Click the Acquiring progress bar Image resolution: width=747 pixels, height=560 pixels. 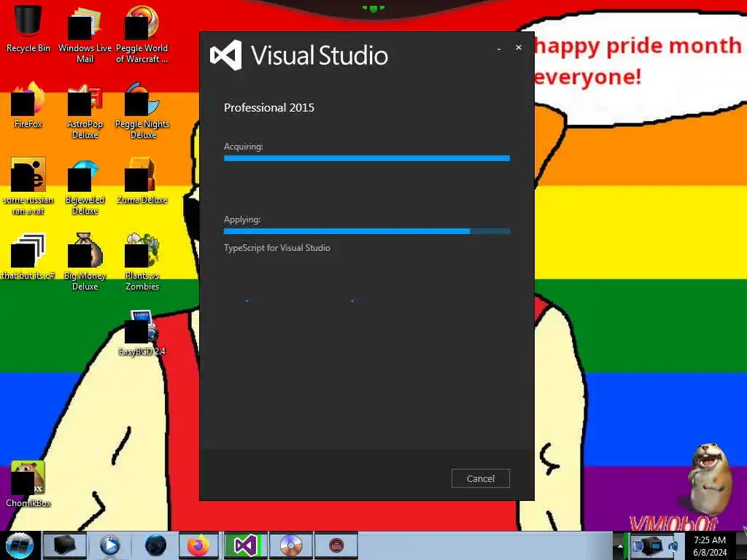click(x=367, y=158)
